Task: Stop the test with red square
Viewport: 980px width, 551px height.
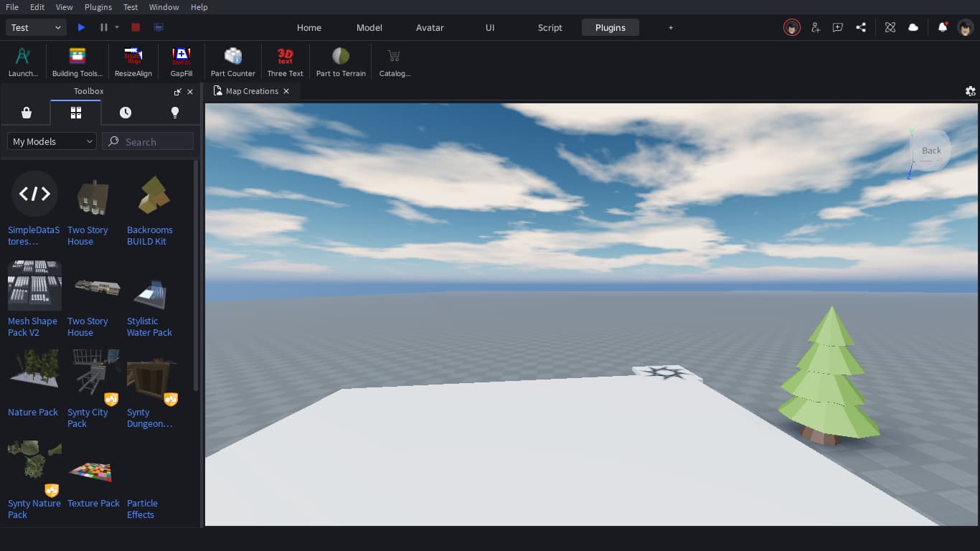Action: tap(136, 27)
